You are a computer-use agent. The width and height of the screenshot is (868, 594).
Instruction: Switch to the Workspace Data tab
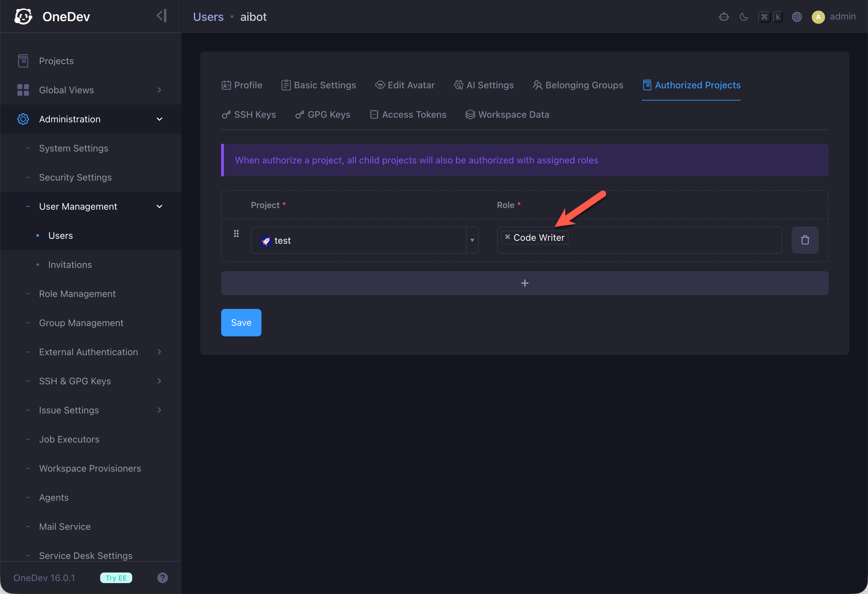[x=507, y=114]
